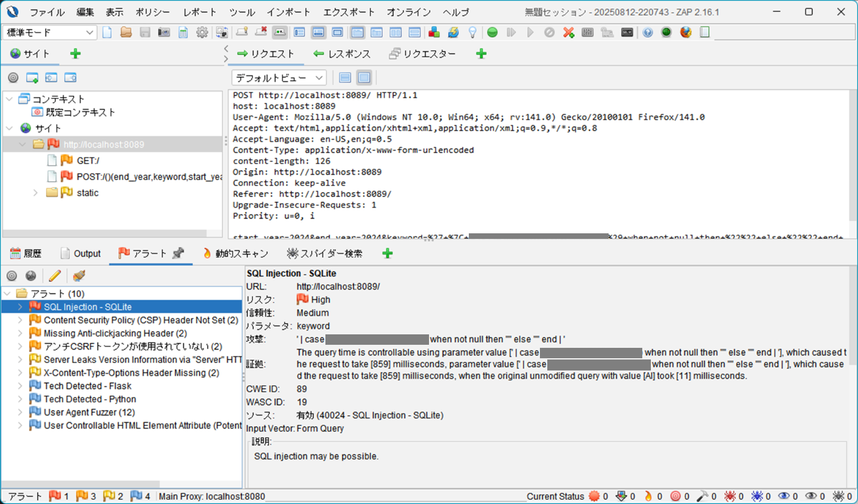Click the dark green globe HUD icon

[667, 32]
